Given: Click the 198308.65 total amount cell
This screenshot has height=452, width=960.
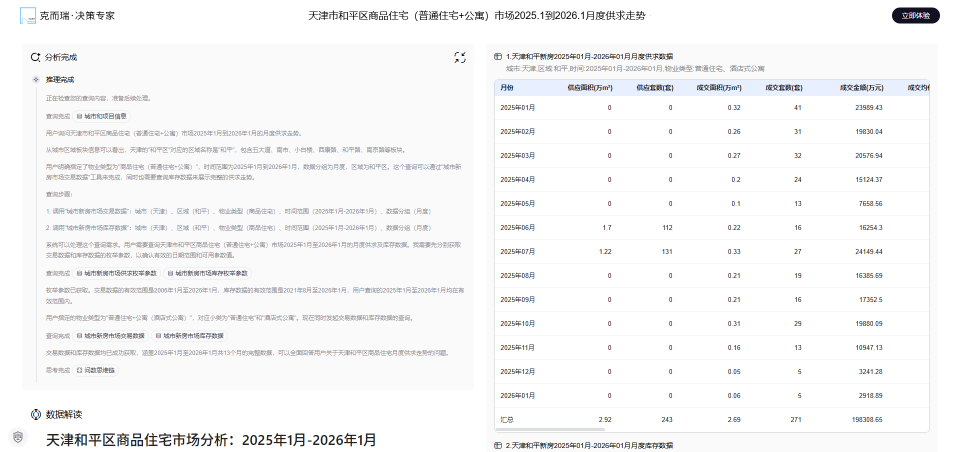Looking at the screenshot, I should coord(867,420).
